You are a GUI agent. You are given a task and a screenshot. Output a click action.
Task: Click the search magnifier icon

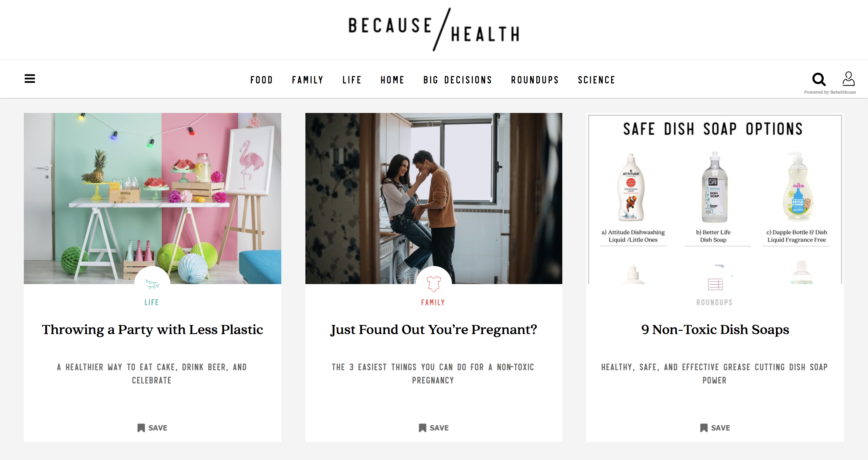(x=819, y=80)
